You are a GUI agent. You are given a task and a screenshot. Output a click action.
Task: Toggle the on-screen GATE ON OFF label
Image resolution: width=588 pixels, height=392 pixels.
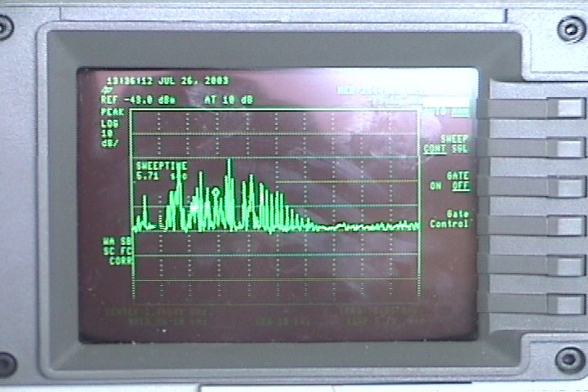tap(451, 180)
